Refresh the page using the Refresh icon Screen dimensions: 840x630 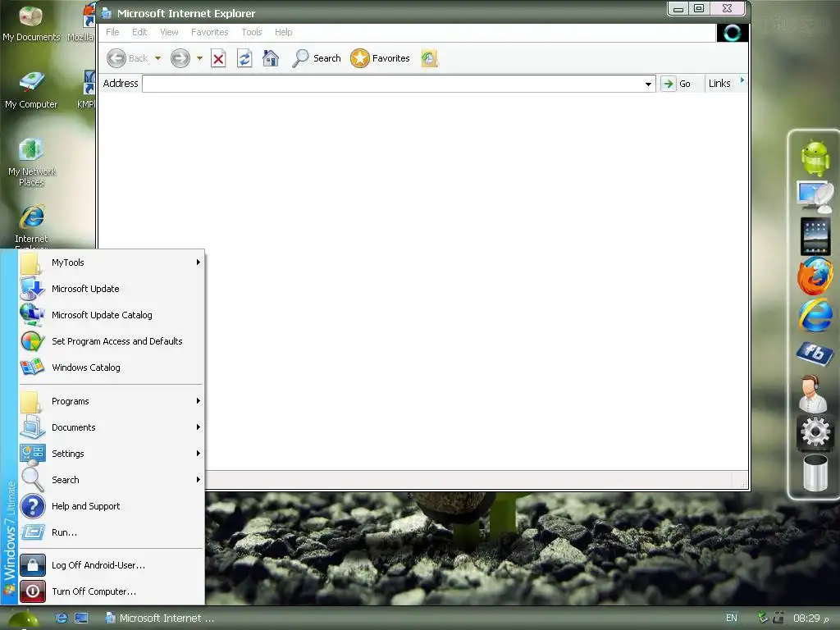pyautogui.click(x=244, y=58)
